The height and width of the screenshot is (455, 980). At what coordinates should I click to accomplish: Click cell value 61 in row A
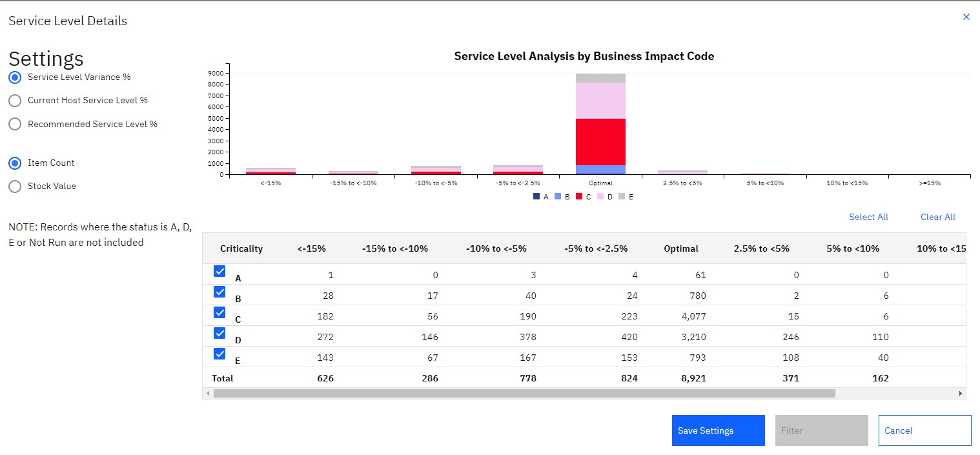[x=700, y=275]
